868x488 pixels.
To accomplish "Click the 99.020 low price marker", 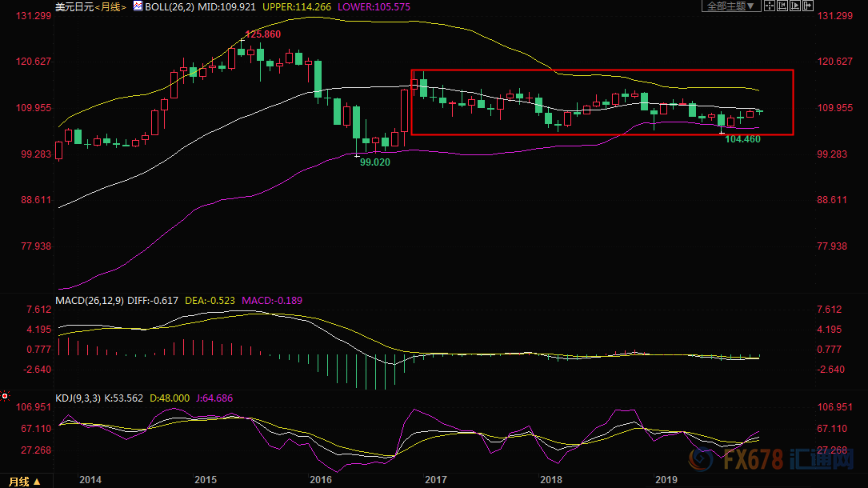I will (x=375, y=162).
